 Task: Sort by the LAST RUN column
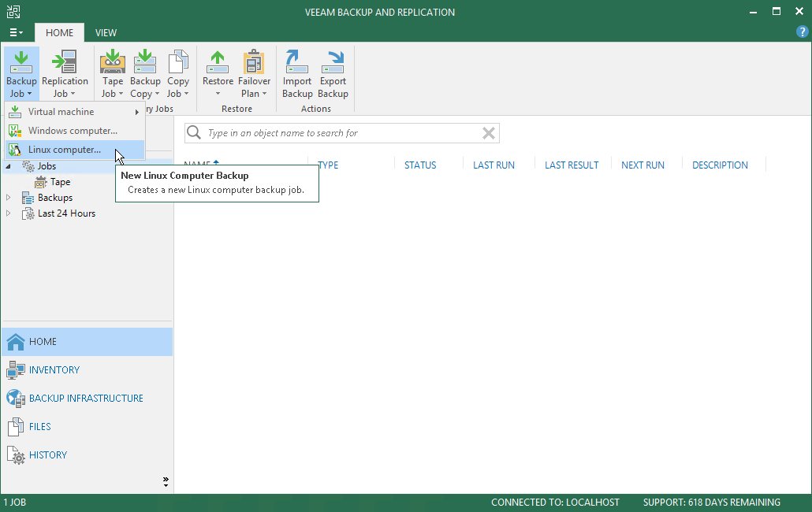click(x=494, y=165)
